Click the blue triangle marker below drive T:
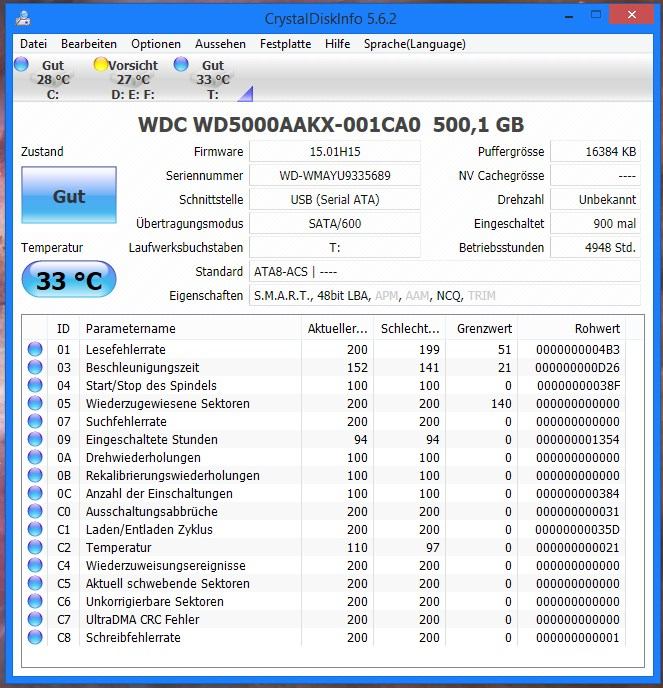 (x=246, y=94)
